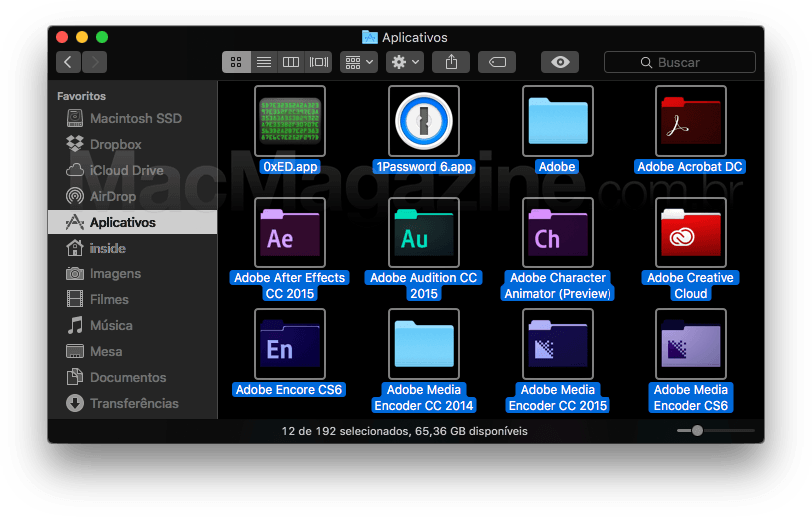812x517 pixels.
Task: Select the Adobe Audition CC 2015 folder
Action: tap(423, 233)
